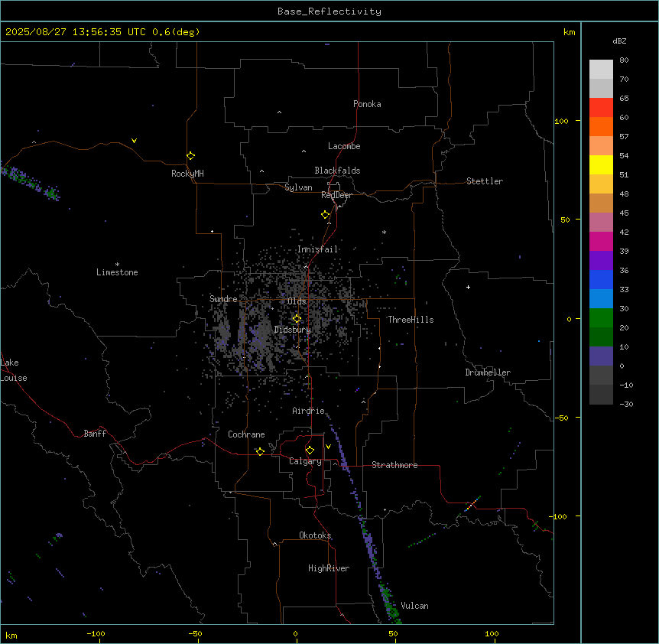Click the yellow V marker east of Calgary
659x644 pixels.
(328, 447)
